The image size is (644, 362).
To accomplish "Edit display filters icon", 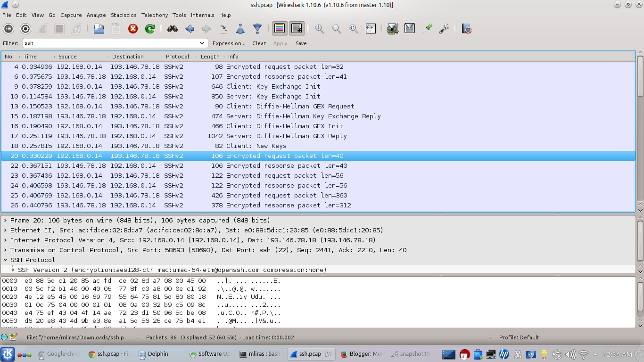I will (410, 29).
